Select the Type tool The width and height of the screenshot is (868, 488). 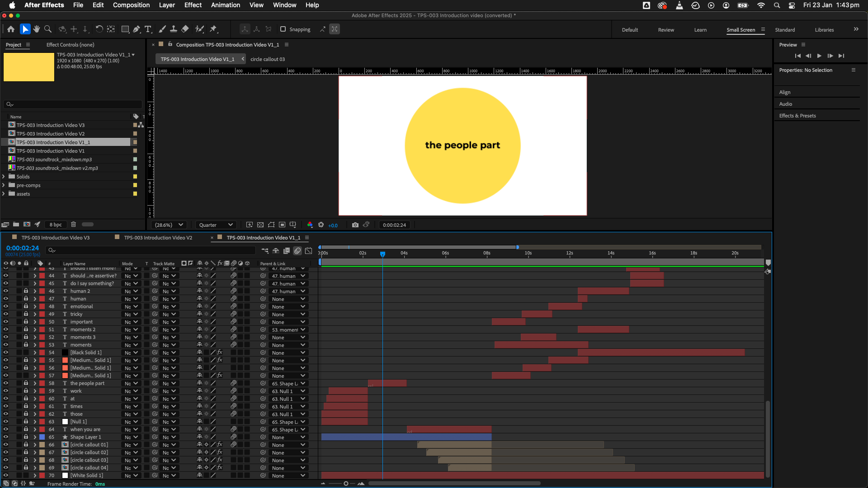148,29
